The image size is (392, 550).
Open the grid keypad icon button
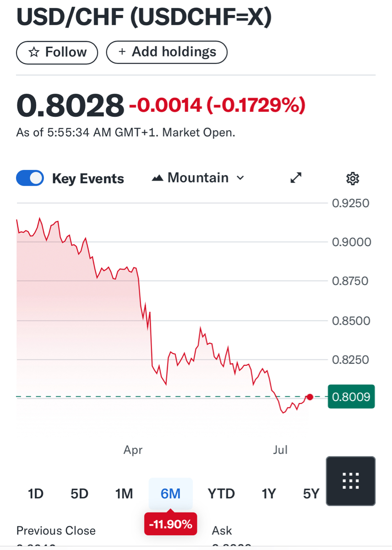coord(350,481)
